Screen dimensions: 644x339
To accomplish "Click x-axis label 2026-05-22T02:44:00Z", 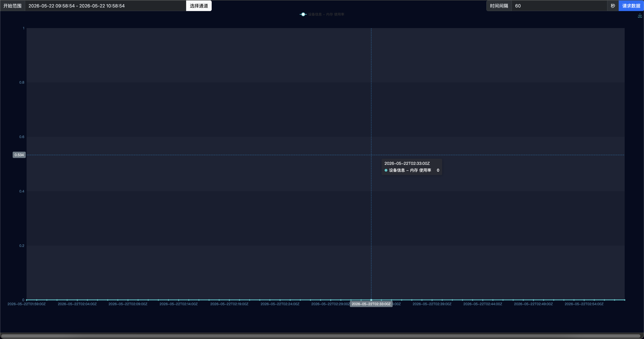I will 483,304.
